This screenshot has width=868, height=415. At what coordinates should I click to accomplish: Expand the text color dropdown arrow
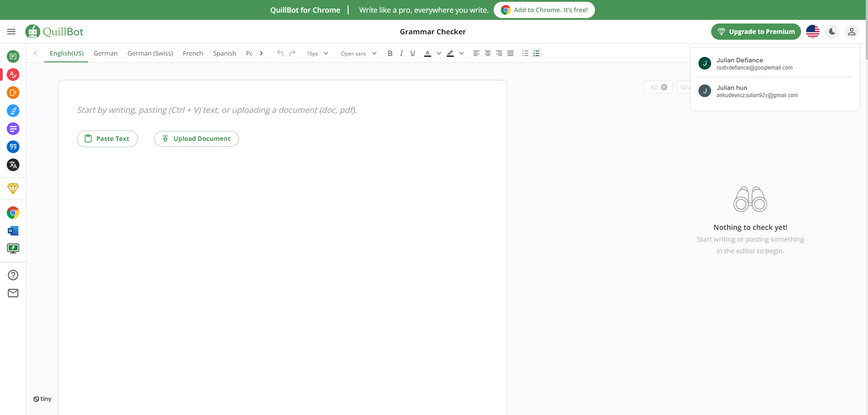[x=439, y=53]
